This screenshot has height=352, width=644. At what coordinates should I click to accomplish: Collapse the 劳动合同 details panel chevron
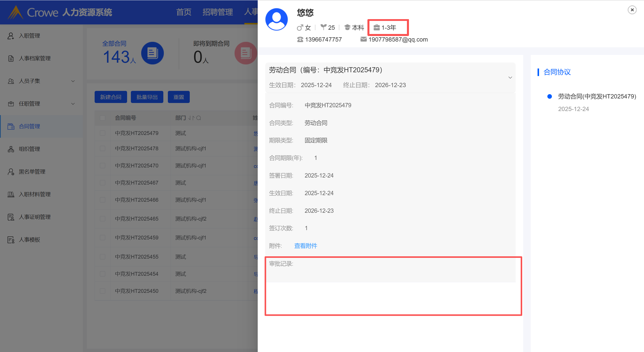click(510, 78)
